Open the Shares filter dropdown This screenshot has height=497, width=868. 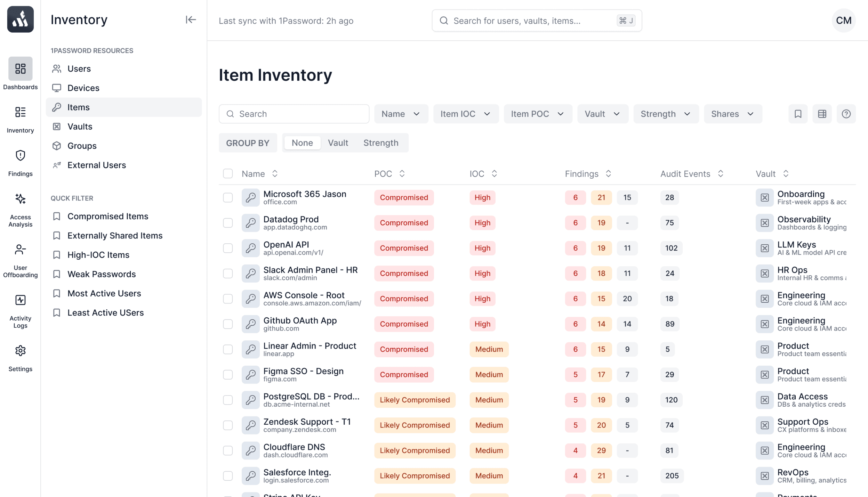(733, 114)
